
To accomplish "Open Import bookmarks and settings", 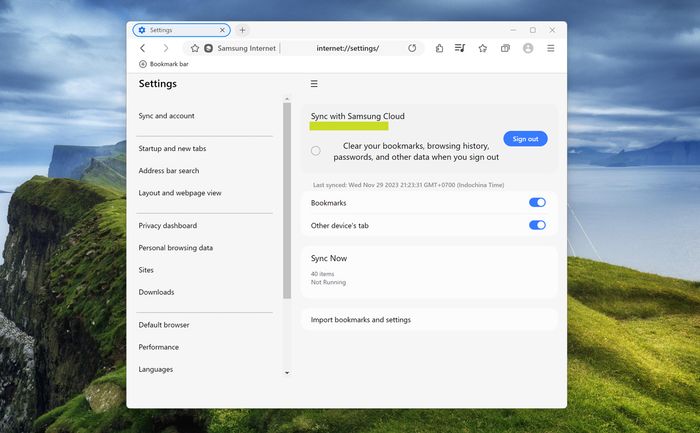I will (429, 320).
